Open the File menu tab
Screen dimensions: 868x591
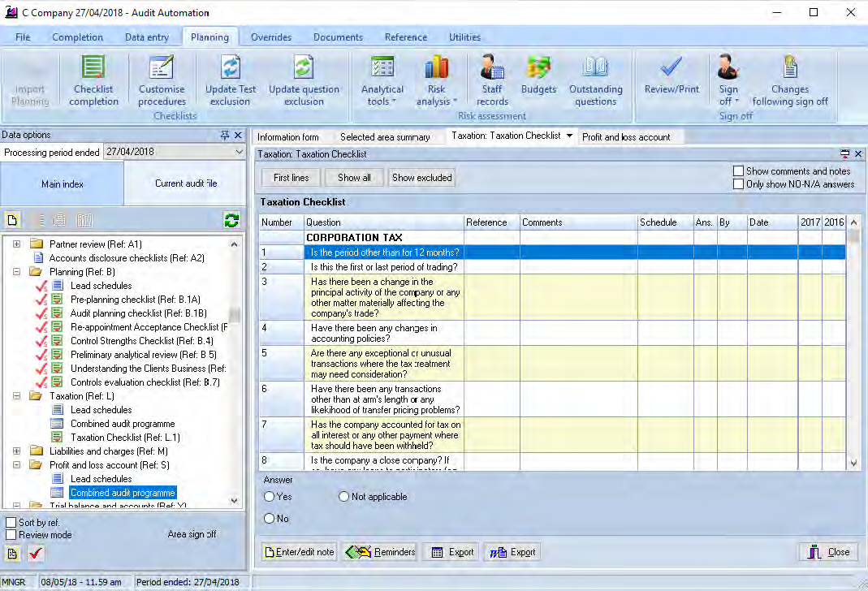point(23,37)
